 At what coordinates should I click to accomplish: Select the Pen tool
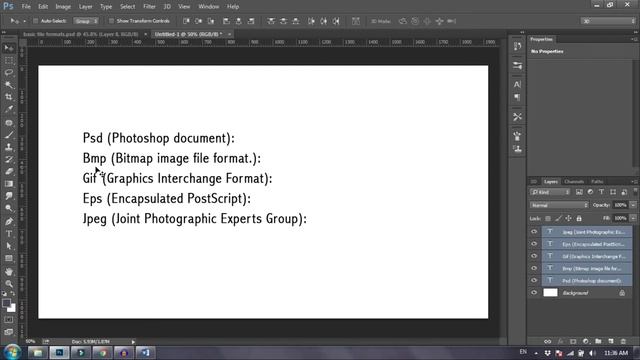coord(9,222)
